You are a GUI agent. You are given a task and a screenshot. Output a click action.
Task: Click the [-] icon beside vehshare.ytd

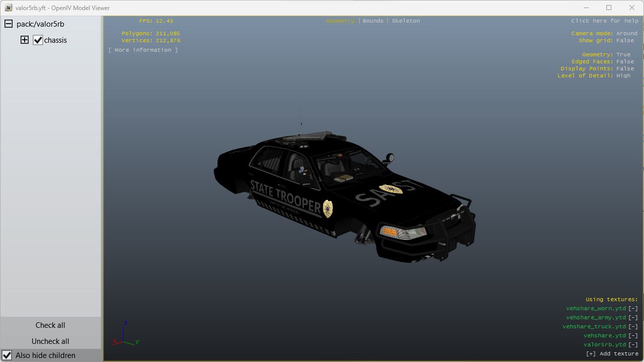coord(633,336)
